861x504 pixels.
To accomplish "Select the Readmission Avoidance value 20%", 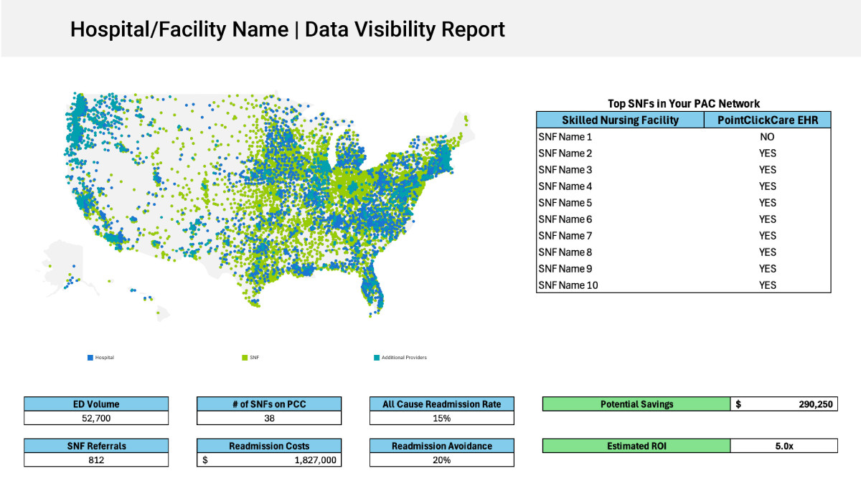I will click(442, 460).
